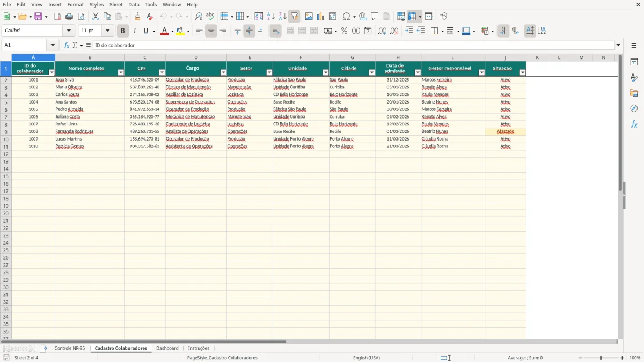Open Font Name dropdown
The image size is (644, 362).
pyautogui.click(x=69, y=31)
